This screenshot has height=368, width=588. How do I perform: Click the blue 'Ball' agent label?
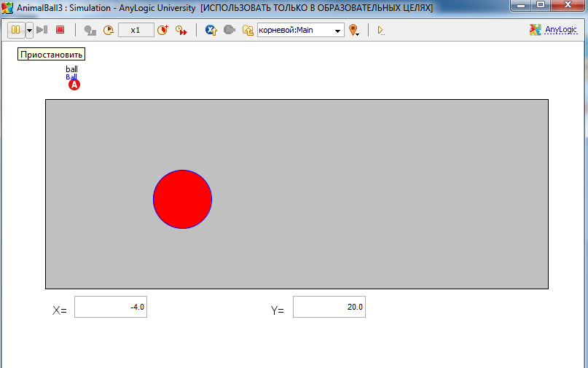pyautogui.click(x=71, y=77)
